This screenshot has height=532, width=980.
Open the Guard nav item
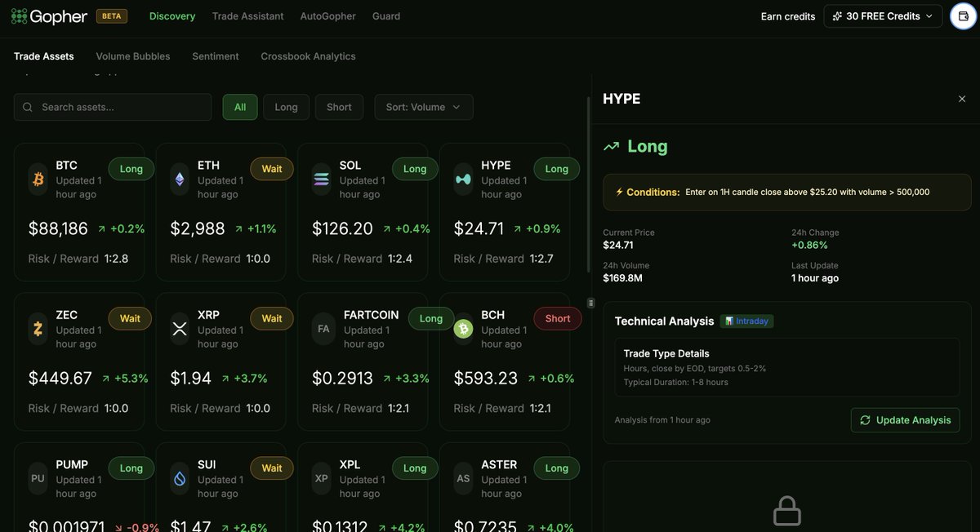386,16
